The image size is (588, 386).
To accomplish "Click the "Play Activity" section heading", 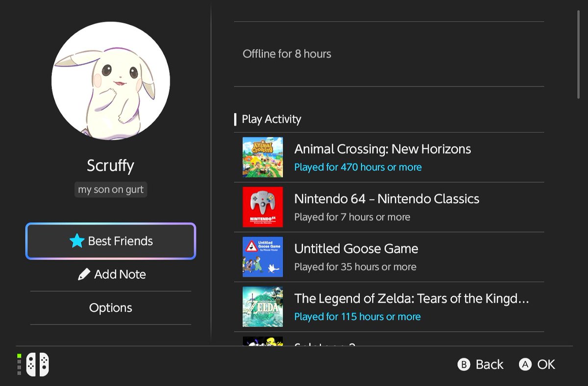I will coord(271,119).
